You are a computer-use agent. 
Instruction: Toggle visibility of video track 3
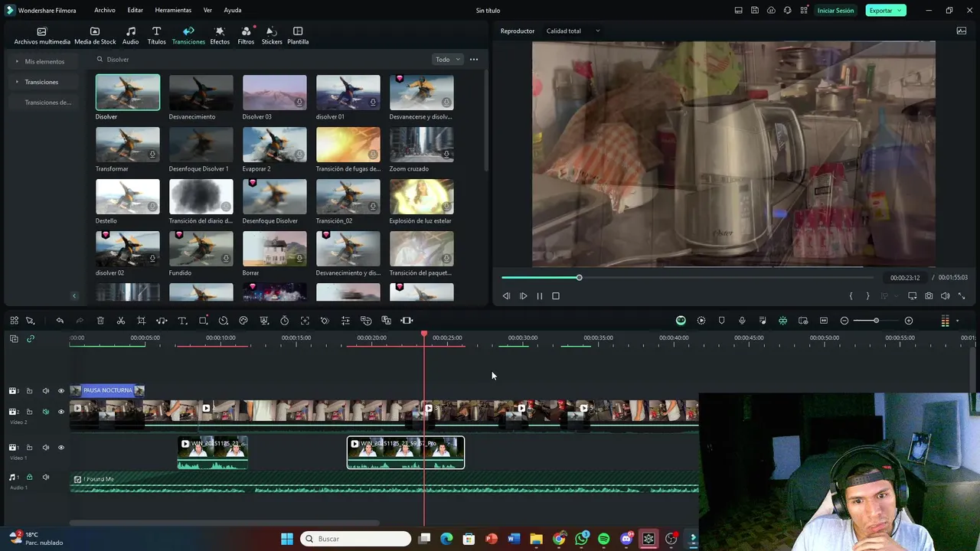[x=61, y=391]
